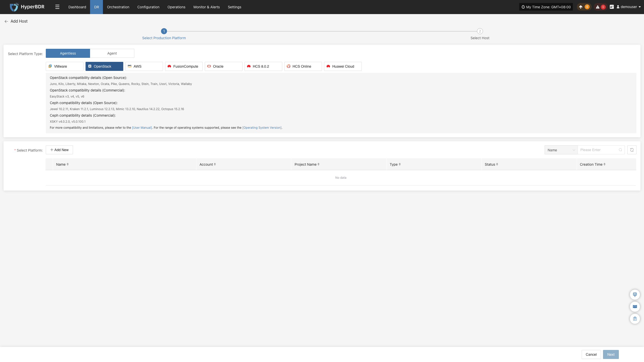Open the demouser account menu
The image size is (644, 362).
628,7
